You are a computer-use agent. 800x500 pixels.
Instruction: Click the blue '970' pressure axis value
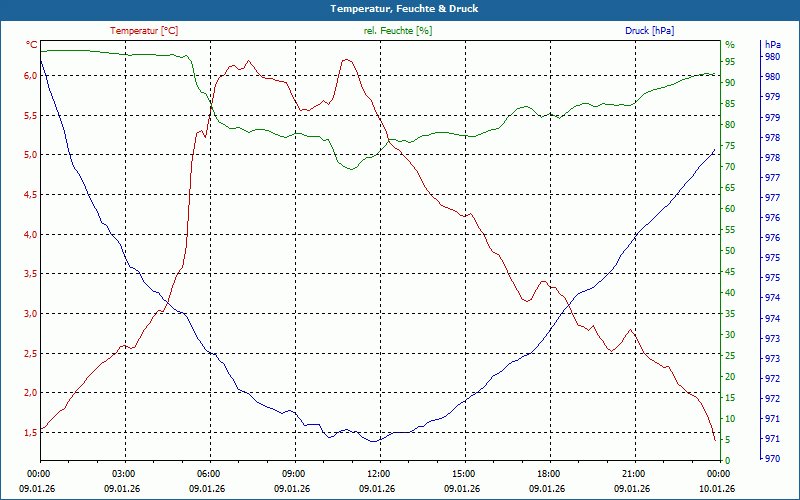[772, 459]
